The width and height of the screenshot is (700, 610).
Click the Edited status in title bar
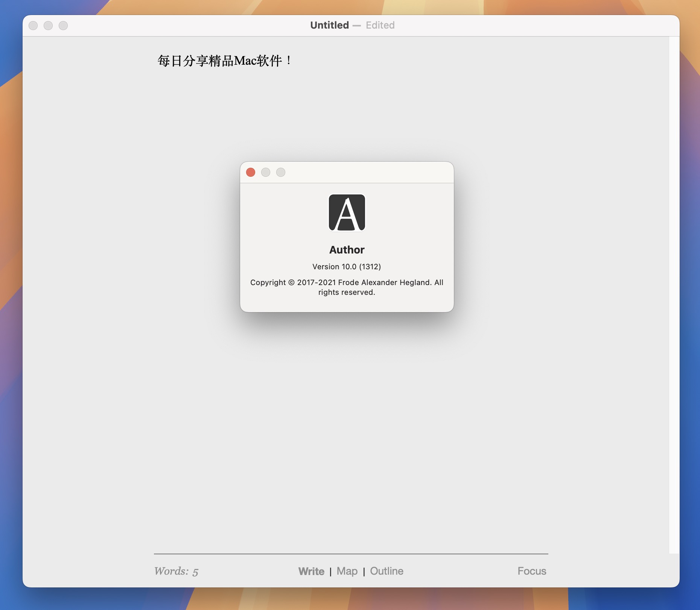coord(380,25)
